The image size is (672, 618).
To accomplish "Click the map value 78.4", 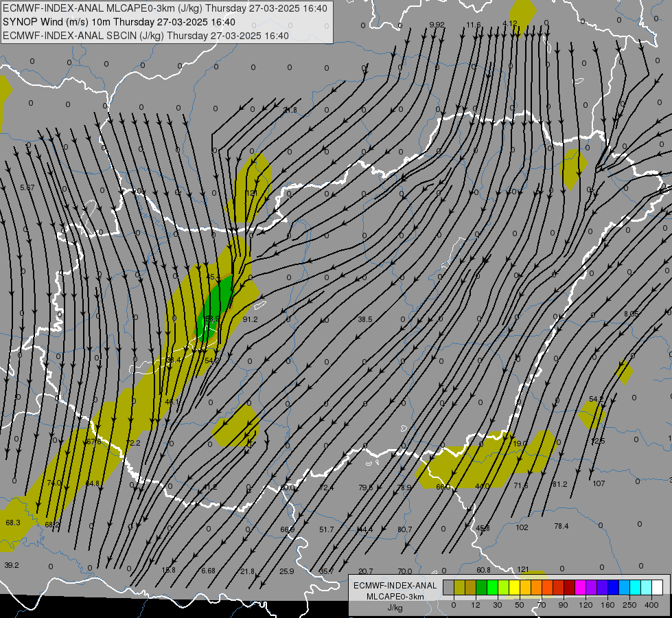I will pyautogui.click(x=561, y=526).
